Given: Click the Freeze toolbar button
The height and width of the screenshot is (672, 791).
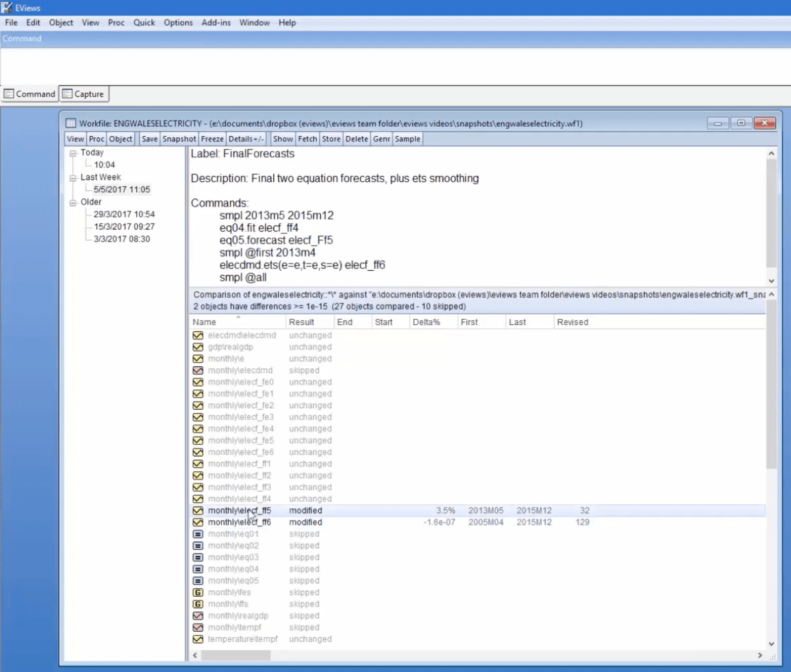Looking at the screenshot, I should point(212,139).
